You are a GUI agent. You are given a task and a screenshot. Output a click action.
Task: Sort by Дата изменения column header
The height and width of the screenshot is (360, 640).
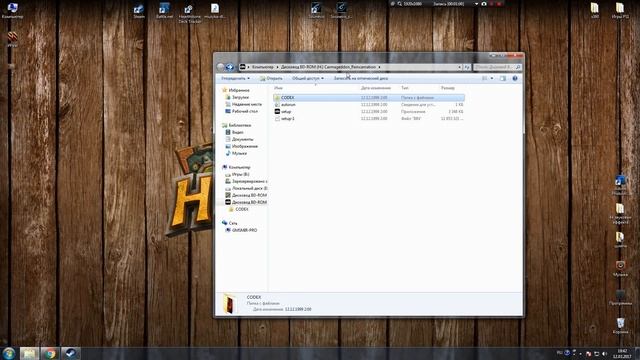click(x=376, y=88)
